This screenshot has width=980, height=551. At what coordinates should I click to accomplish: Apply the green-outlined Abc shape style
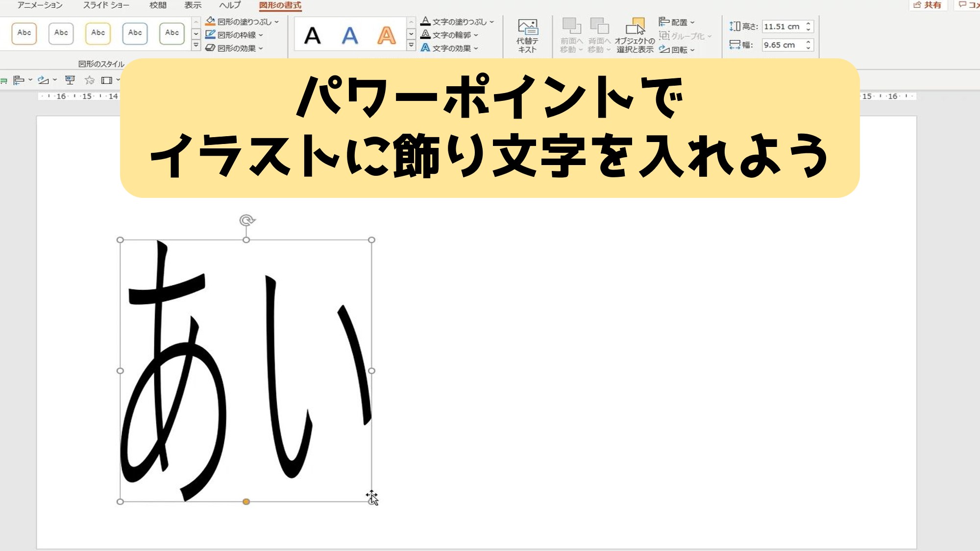172,33
